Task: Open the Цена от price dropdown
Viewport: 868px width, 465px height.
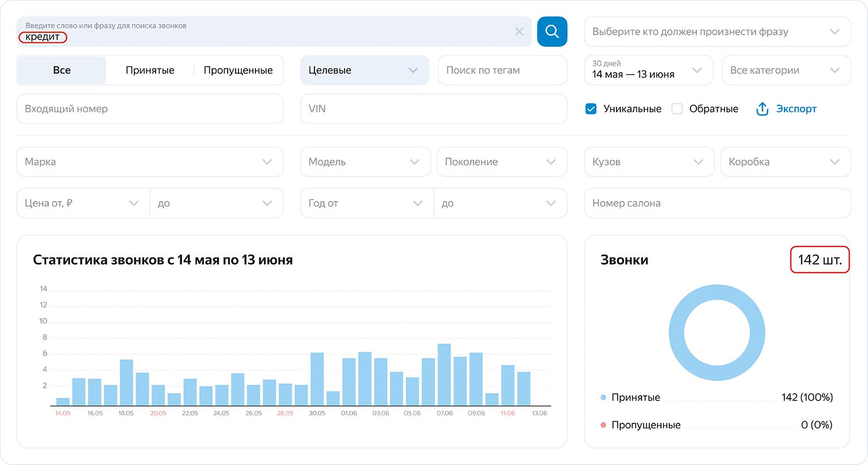Action: 84,203
